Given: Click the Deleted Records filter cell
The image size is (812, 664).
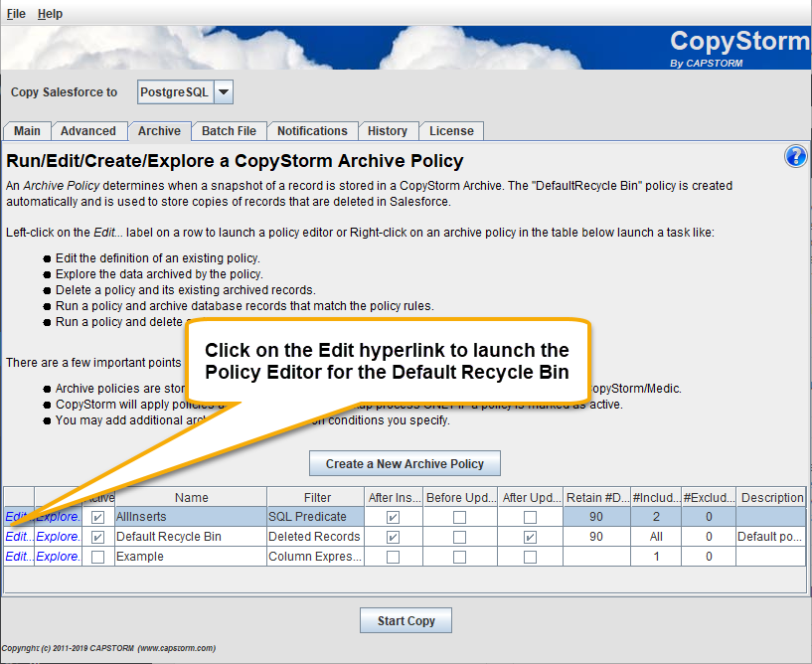Looking at the screenshot, I should tap(315, 537).
